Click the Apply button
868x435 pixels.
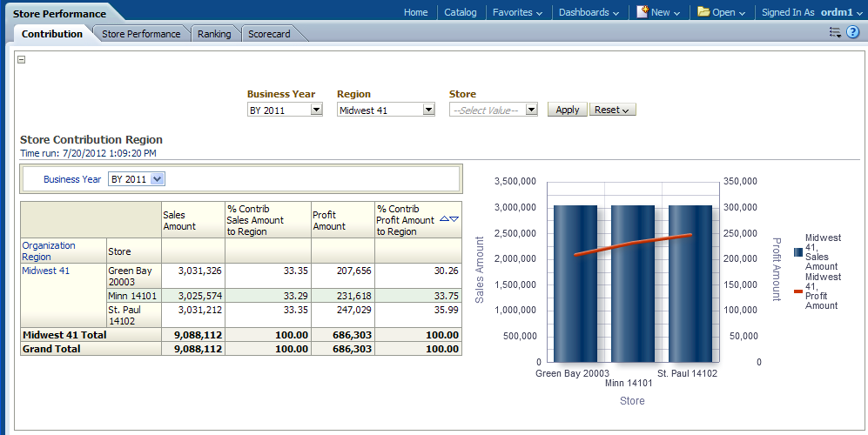coord(567,110)
